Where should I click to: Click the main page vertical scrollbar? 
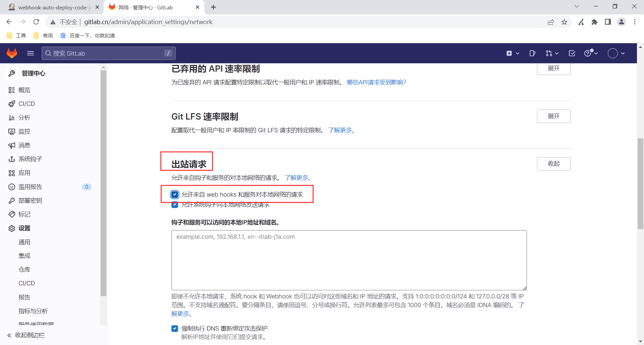[640, 184]
